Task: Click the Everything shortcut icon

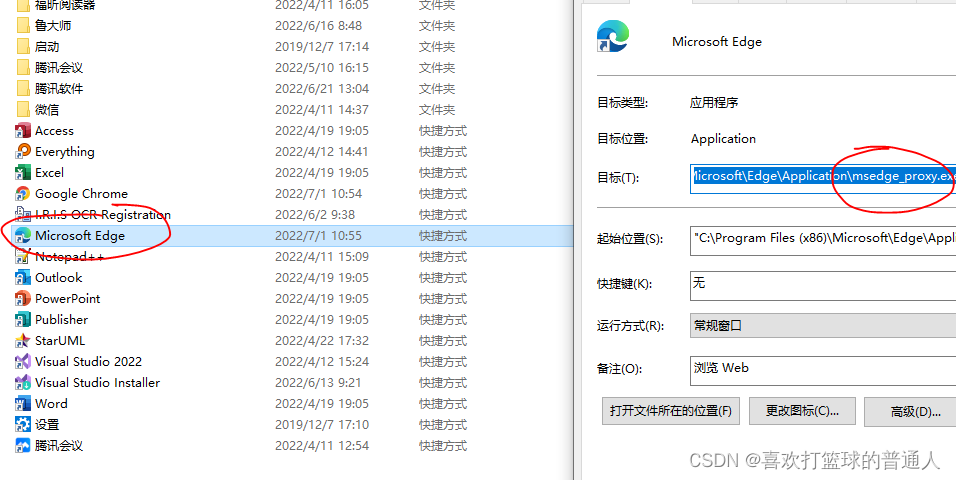Action: tap(23, 151)
